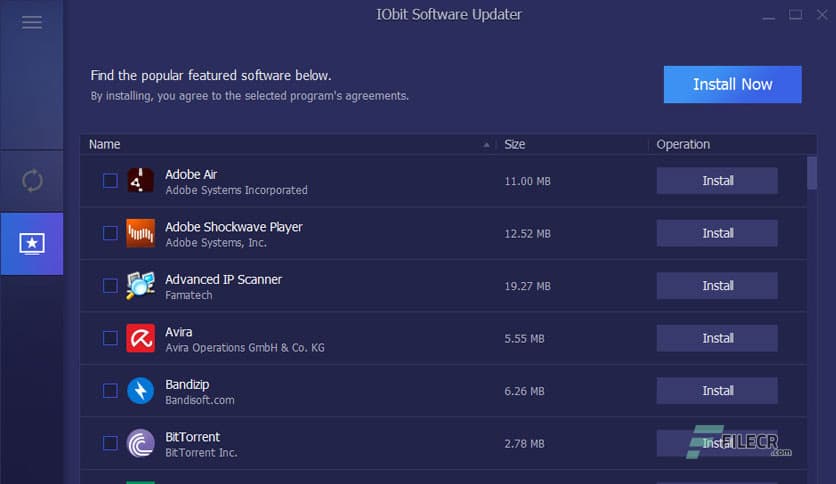Tick the BitTorrent checkbox
The width and height of the screenshot is (836, 484).
[110, 443]
